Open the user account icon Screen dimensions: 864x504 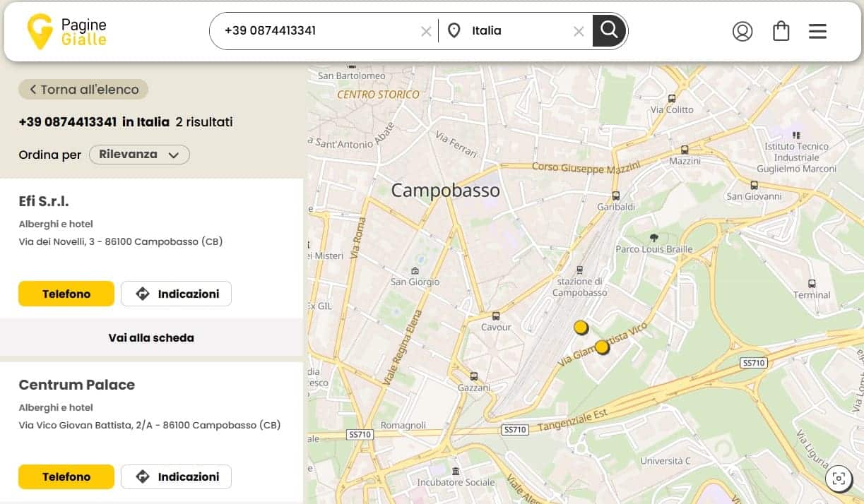[x=742, y=31]
